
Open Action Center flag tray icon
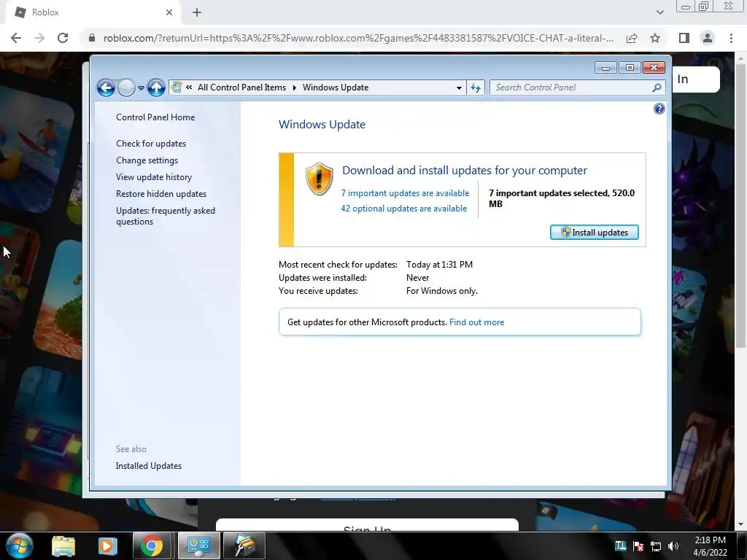pos(638,546)
